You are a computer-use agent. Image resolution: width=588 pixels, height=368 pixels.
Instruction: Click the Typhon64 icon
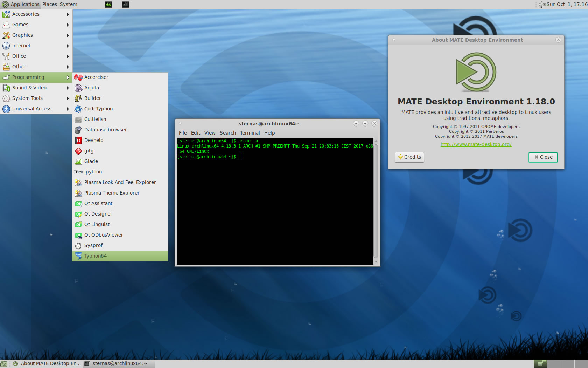[x=78, y=256]
